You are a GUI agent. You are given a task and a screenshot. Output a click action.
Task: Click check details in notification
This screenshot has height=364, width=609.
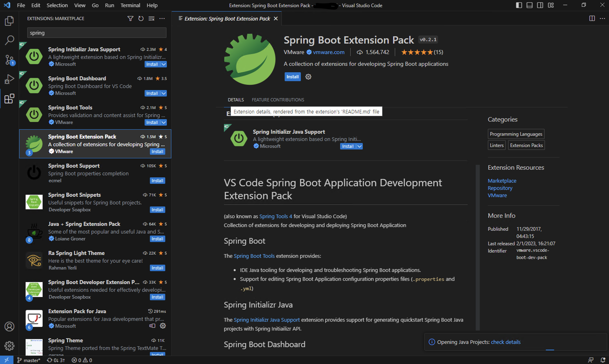point(506,342)
